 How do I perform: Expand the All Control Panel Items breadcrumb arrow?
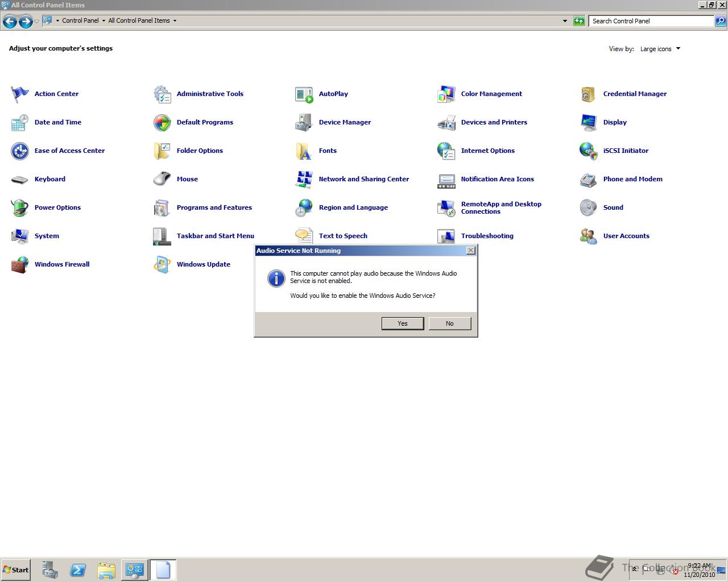(x=175, y=20)
